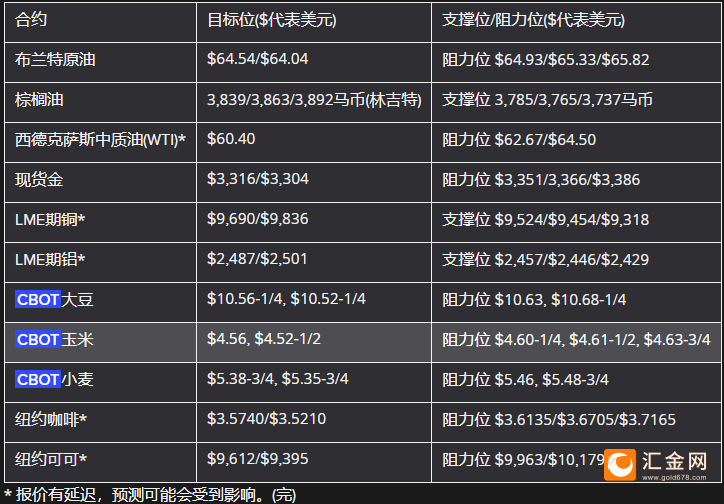Click the 纽约咖啡 target $3.5740/$3.5210 cell
Image resolution: width=724 pixels, height=504 pixels.
click(x=314, y=422)
